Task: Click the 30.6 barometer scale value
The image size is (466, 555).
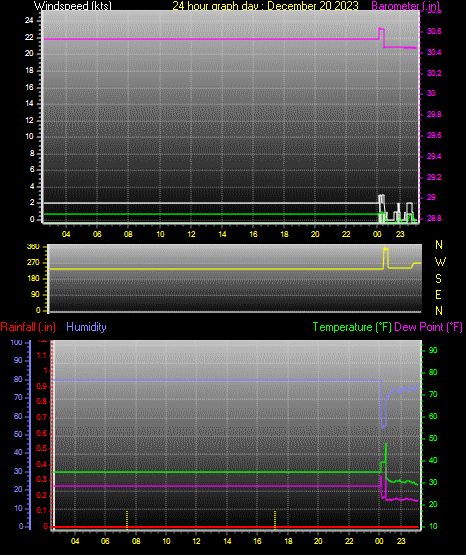Action: [434, 31]
